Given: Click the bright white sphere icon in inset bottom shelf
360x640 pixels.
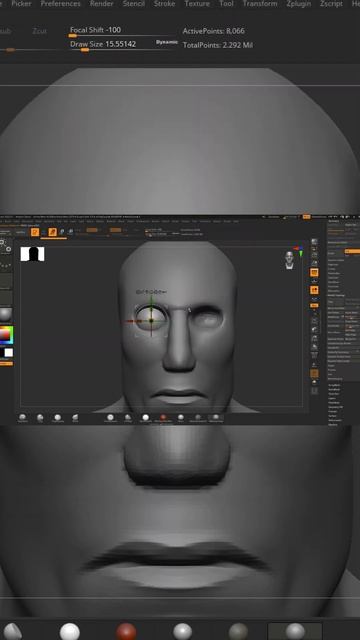Looking at the screenshot, I should (x=145, y=418).
